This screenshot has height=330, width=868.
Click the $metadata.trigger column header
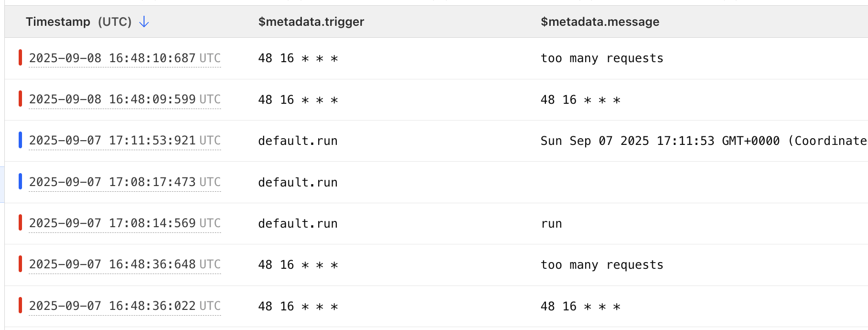click(x=311, y=22)
